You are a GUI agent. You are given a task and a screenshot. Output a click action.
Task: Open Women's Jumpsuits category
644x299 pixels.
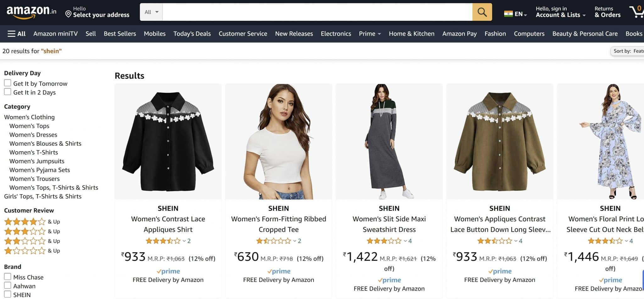click(37, 161)
